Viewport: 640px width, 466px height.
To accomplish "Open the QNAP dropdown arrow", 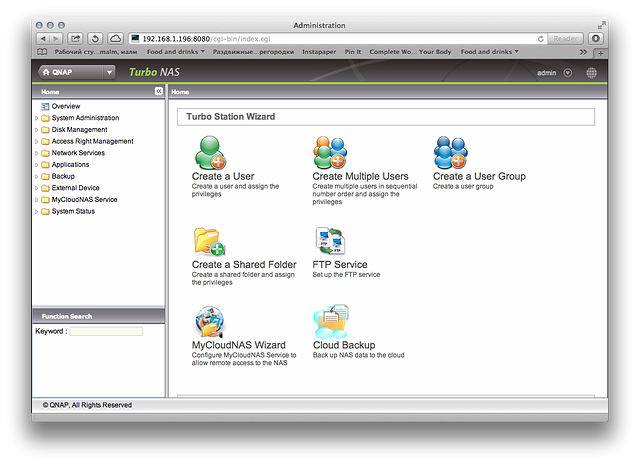I will tap(109, 72).
